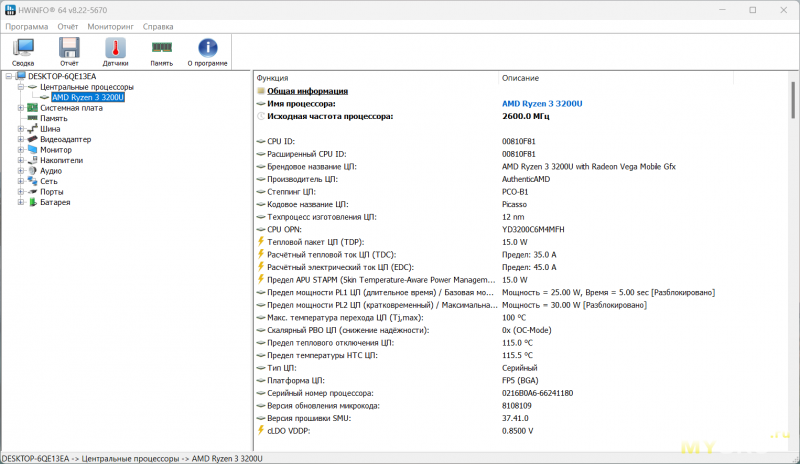Click the Порты ports icon

pos(33,191)
